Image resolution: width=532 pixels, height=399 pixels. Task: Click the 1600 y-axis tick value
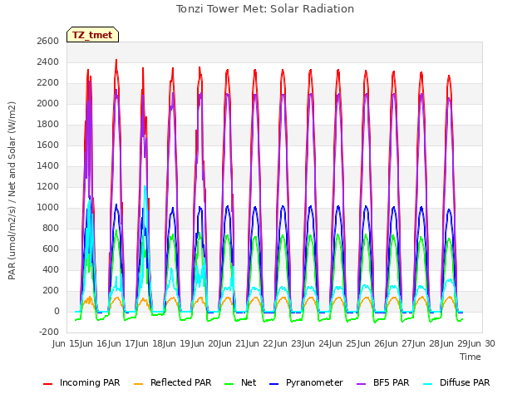[x=48, y=145]
